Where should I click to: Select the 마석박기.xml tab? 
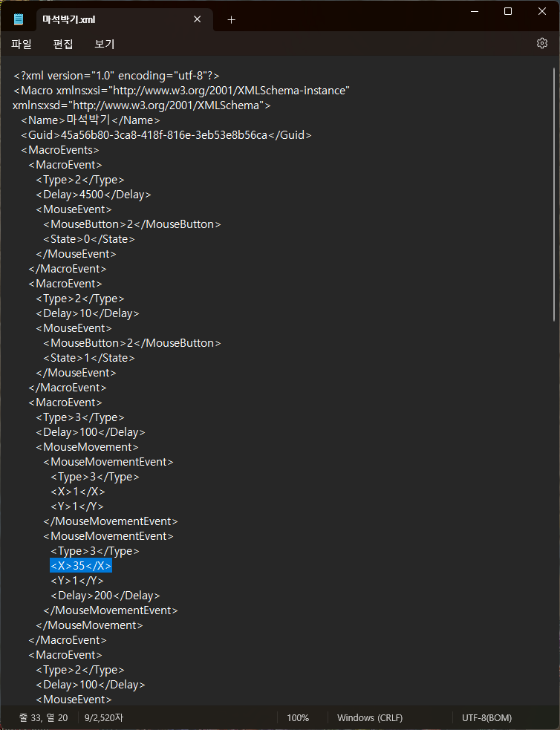124,19
